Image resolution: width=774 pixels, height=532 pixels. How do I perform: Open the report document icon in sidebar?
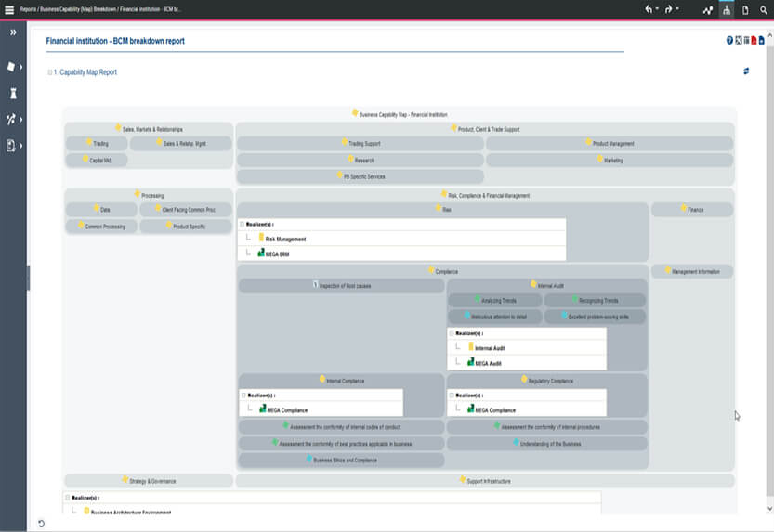(11, 146)
